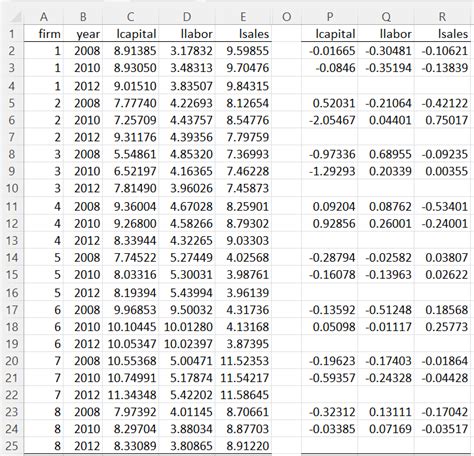The image size is (474, 456).
Task: Select cell with value 10.01280
Action: click(187, 327)
